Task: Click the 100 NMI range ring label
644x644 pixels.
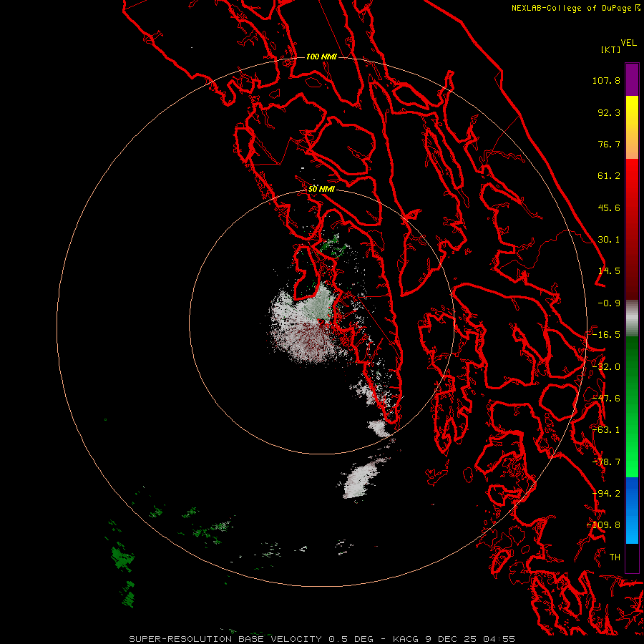Action: pos(321,57)
